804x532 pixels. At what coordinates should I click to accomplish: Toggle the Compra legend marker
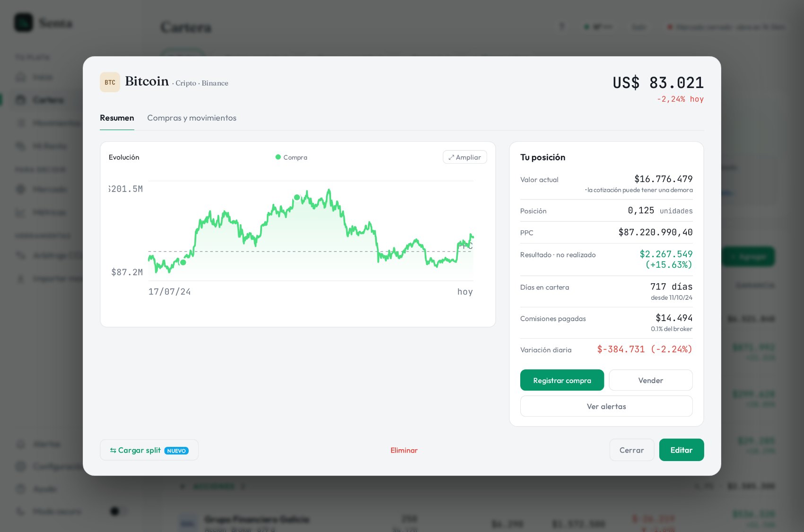coord(291,157)
